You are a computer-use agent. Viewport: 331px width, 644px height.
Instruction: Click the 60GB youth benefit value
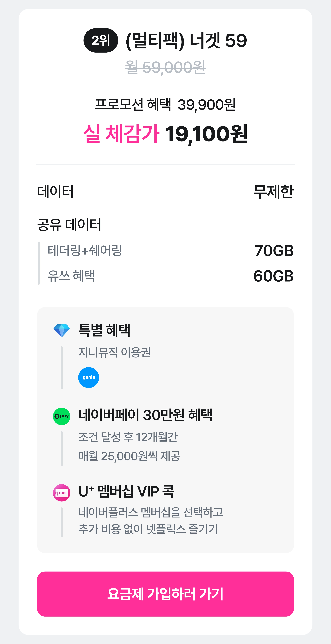point(273,276)
